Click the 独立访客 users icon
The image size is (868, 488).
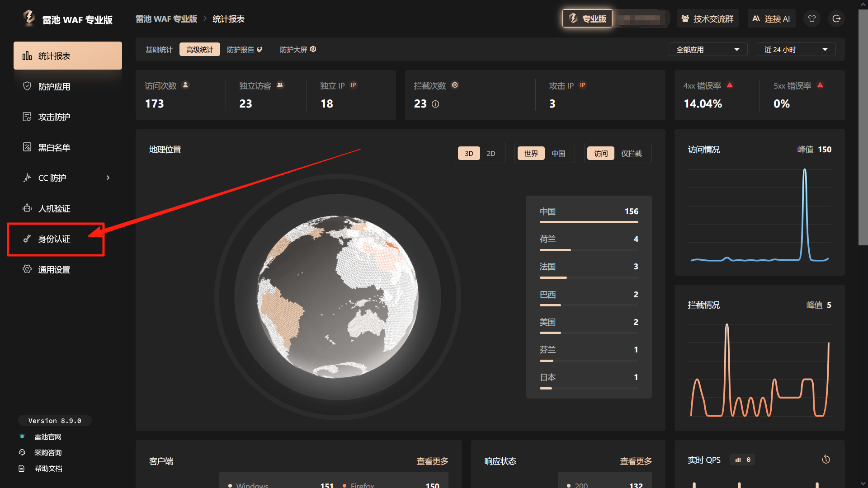click(x=280, y=85)
